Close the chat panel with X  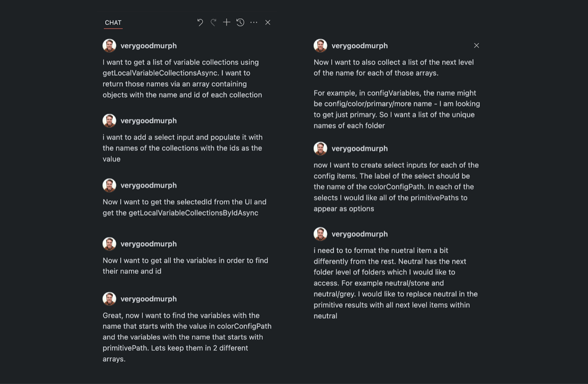[x=268, y=23]
